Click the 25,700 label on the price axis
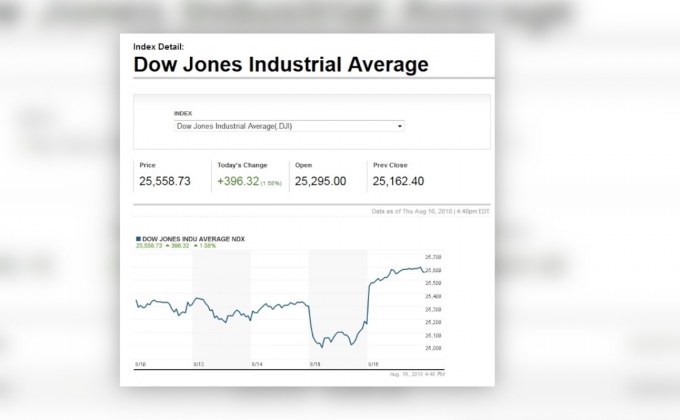The image size is (680, 420). (x=433, y=257)
